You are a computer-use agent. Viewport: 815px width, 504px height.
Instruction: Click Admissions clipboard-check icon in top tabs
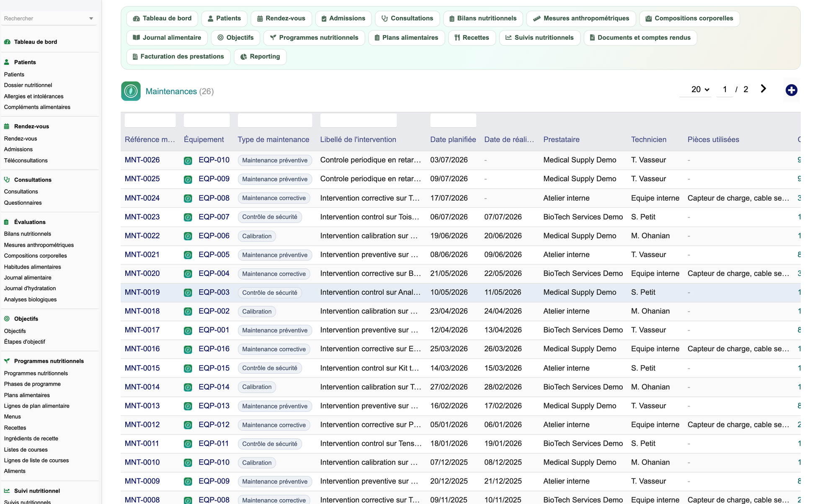pyautogui.click(x=324, y=18)
